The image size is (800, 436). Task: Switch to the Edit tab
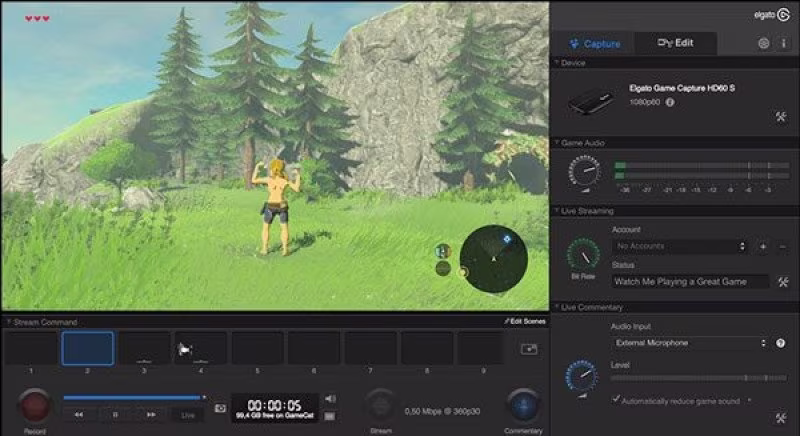tap(676, 43)
